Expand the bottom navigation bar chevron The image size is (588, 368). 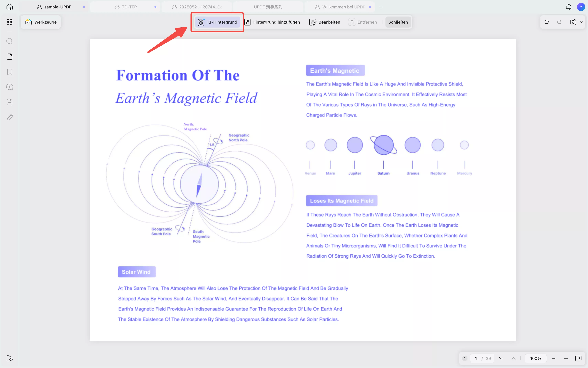465,358
